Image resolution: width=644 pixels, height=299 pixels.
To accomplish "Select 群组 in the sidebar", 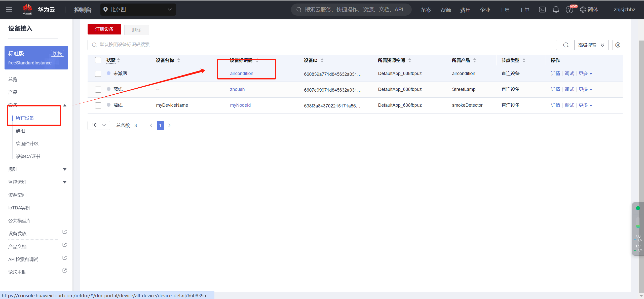I will (x=20, y=131).
